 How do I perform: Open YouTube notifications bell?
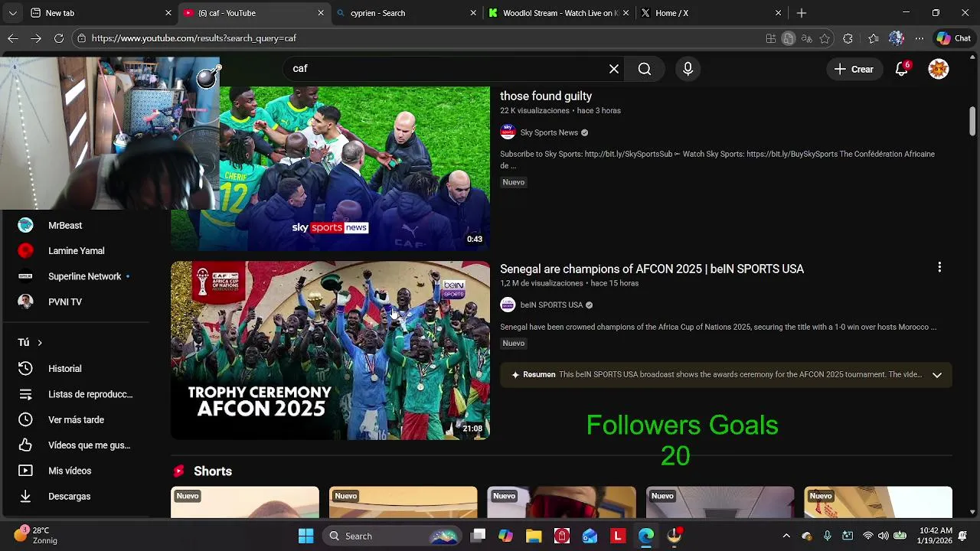pyautogui.click(x=902, y=69)
